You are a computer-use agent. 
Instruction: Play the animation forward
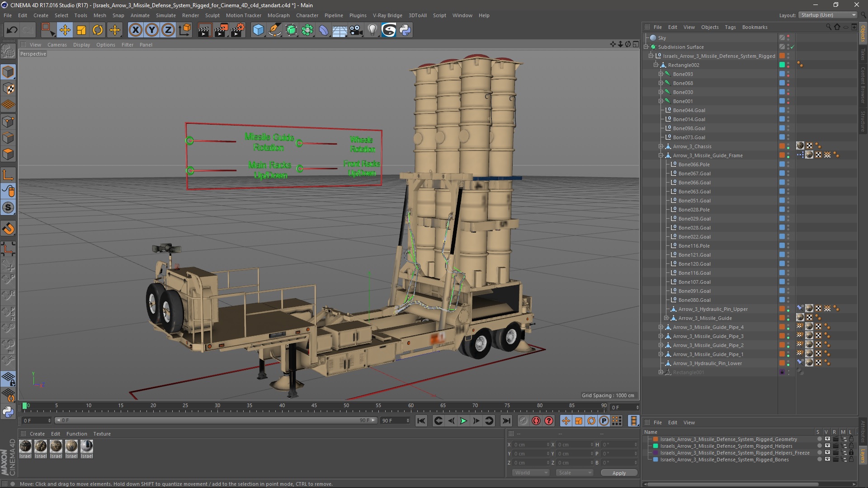coord(463,421)
